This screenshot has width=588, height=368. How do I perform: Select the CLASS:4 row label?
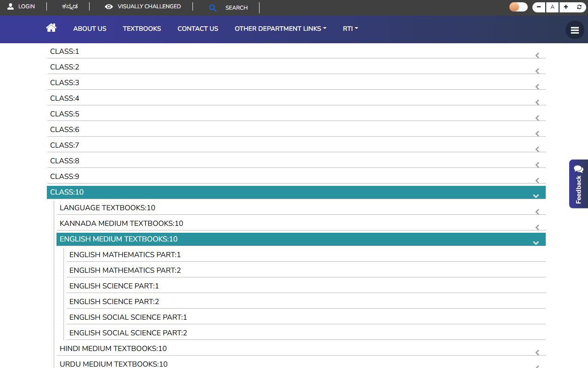(65, 98)
